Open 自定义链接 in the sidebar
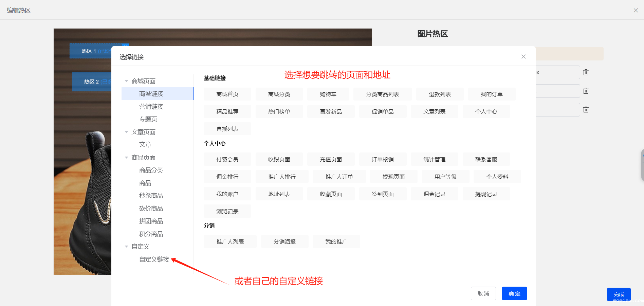The width and height of the screenshot is (644, 306). coord(154,259)
